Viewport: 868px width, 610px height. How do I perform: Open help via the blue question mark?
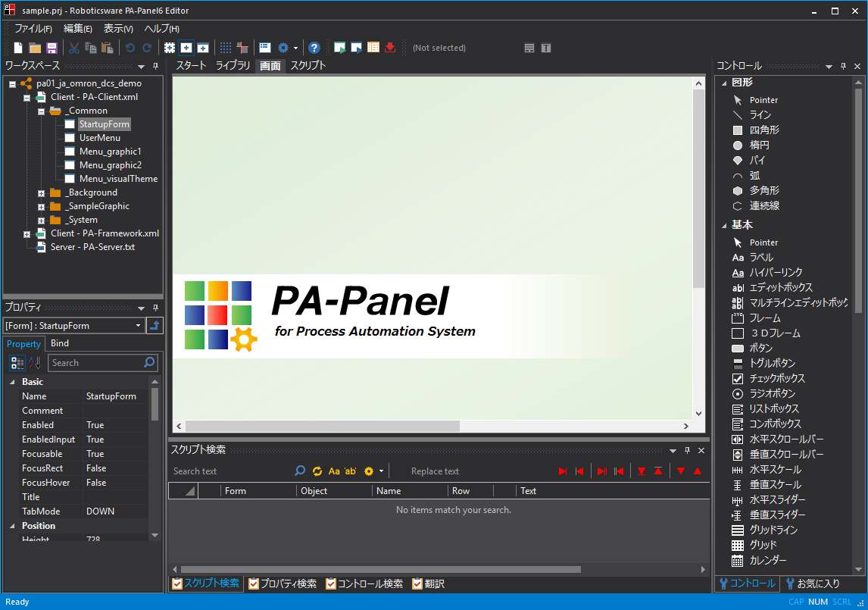314,48
